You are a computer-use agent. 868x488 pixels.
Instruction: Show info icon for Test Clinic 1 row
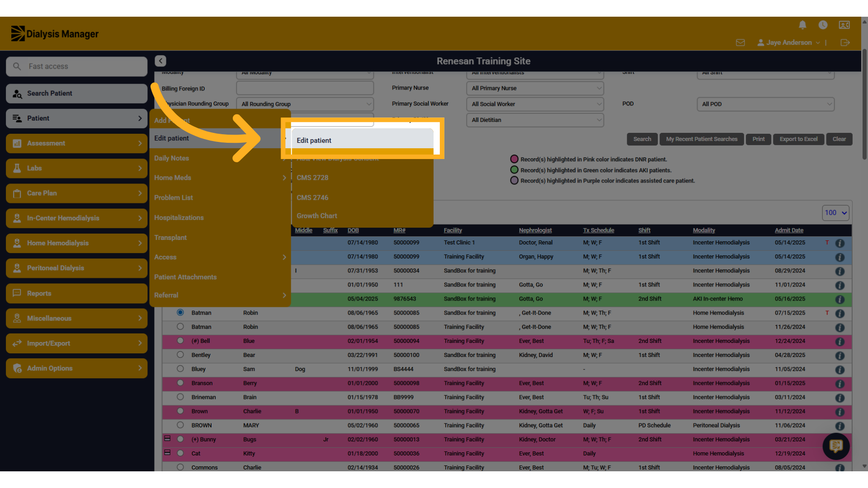pos(840,243)
